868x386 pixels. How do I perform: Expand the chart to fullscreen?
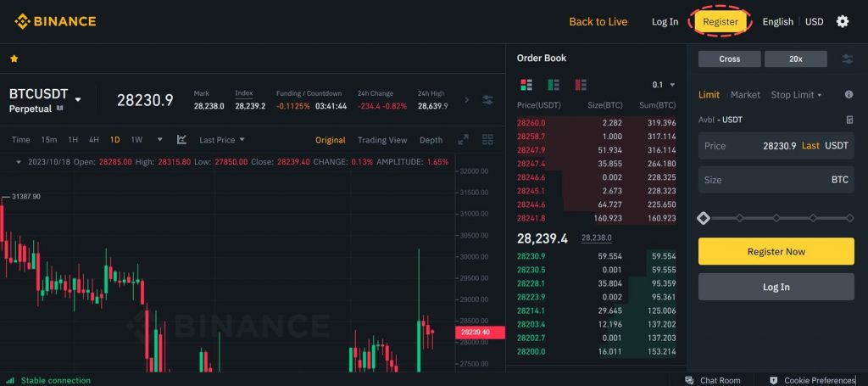pyautogui.click(x=463, y=140)
